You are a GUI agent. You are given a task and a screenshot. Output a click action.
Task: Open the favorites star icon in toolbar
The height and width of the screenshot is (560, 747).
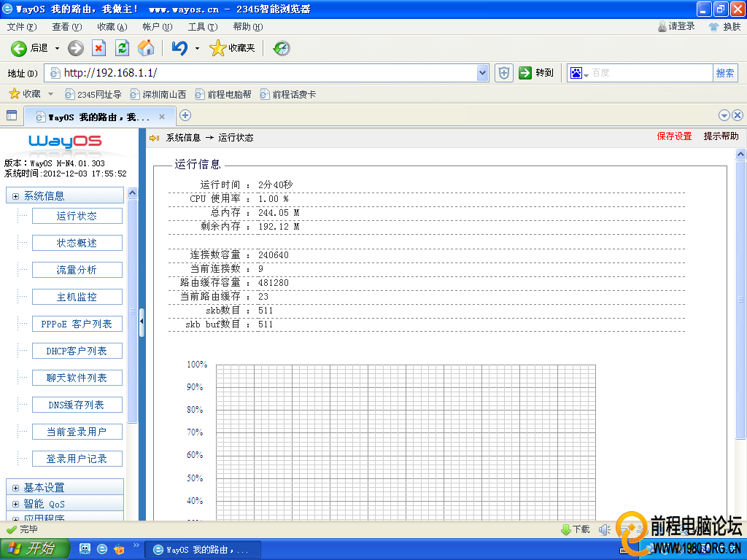point(217,48)
